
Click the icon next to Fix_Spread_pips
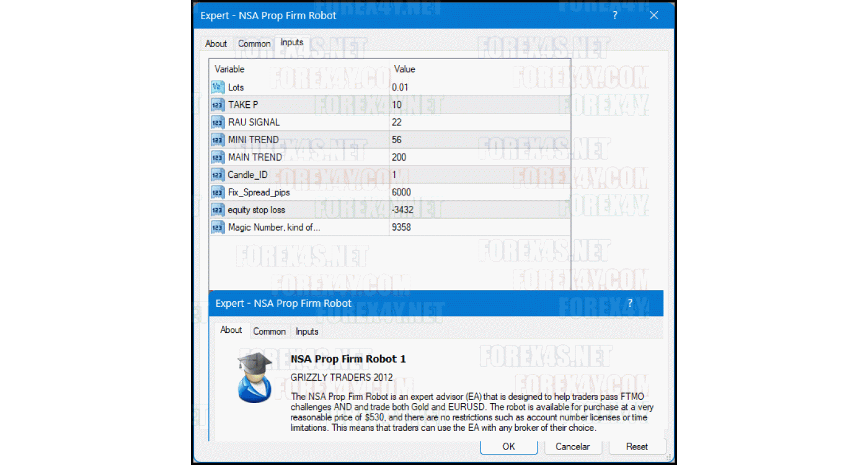click(218, 192)
